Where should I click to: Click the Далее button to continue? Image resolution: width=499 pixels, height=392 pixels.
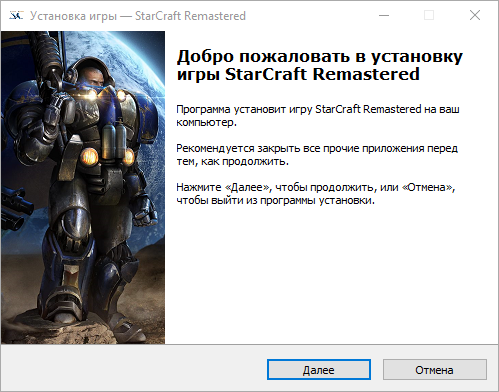coord(319,370)
